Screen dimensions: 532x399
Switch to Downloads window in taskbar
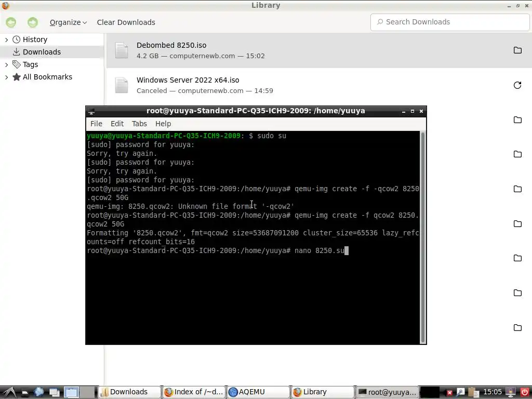(129, 392)
